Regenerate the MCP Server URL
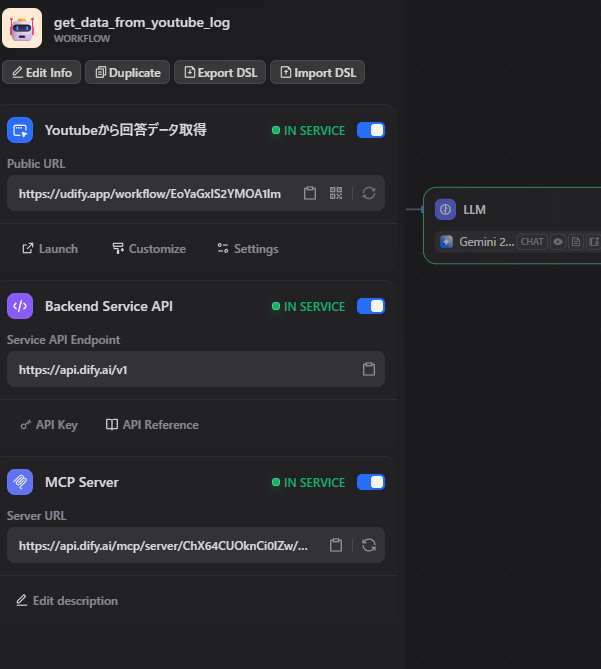The height and width of the screenshot is (669, 601). click(x=369, y=545)
